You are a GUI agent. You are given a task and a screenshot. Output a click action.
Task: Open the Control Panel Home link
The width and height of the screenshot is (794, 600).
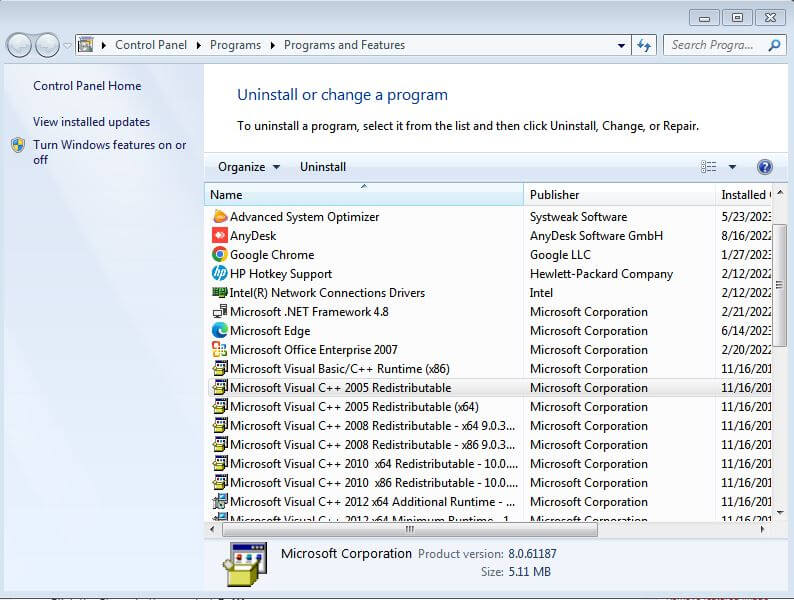pos(87,86)
